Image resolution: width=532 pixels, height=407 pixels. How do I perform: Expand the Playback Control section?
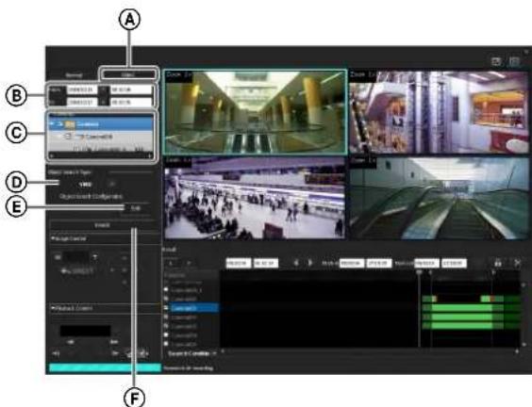(x=72, y=308)
